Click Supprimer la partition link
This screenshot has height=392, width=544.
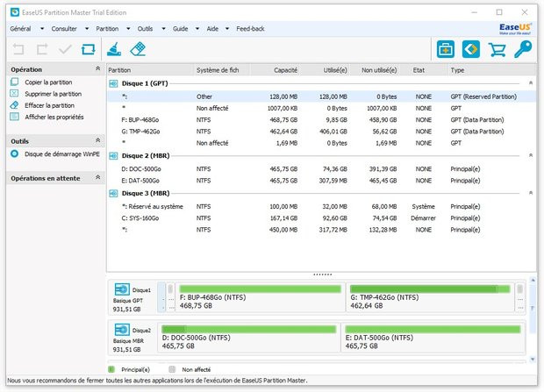(x=53, y=94)
